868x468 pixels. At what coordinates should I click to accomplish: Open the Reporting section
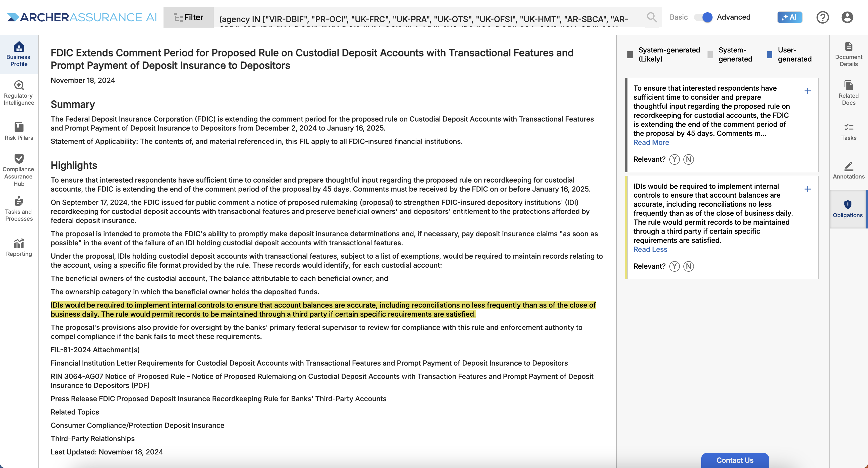[19, 247]
